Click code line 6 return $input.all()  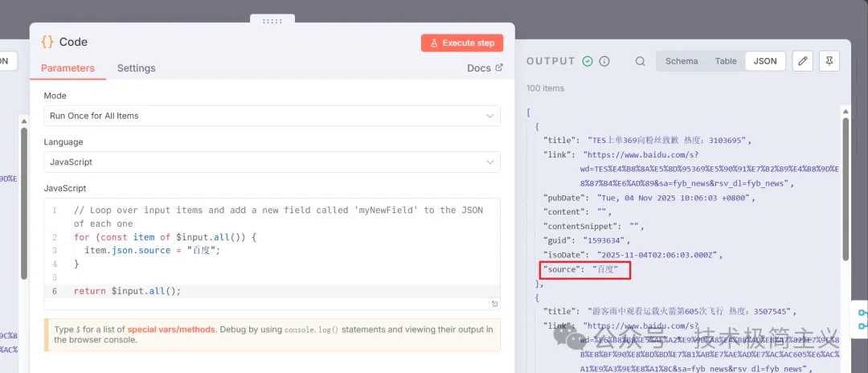(127, 290)
